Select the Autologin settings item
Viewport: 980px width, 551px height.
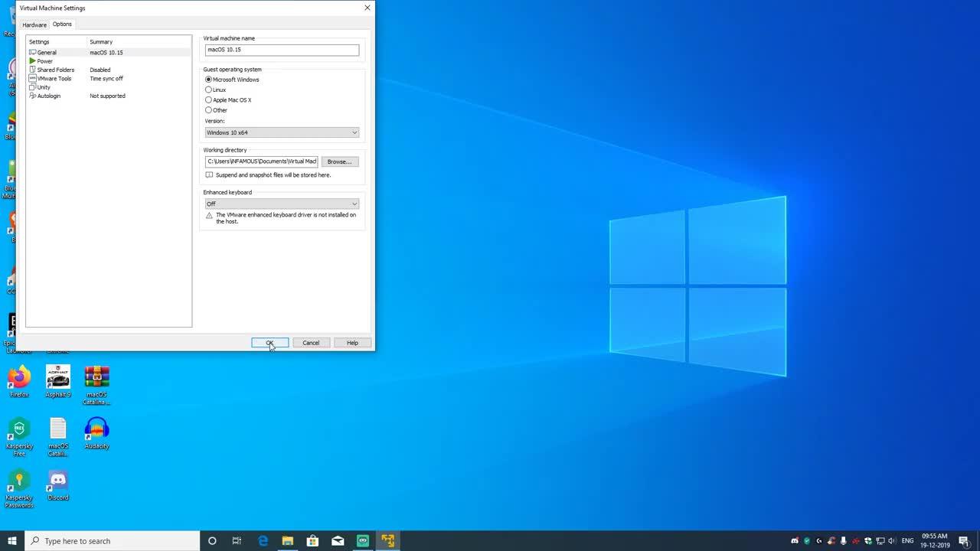(x=48, y=96)
